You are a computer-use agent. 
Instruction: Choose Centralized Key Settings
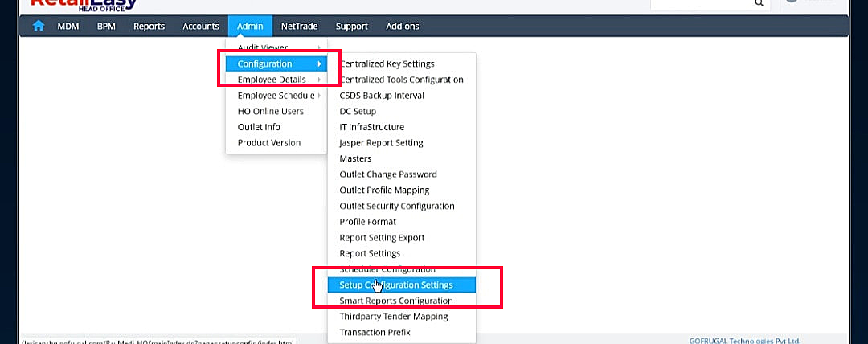[x=387, y=64]
